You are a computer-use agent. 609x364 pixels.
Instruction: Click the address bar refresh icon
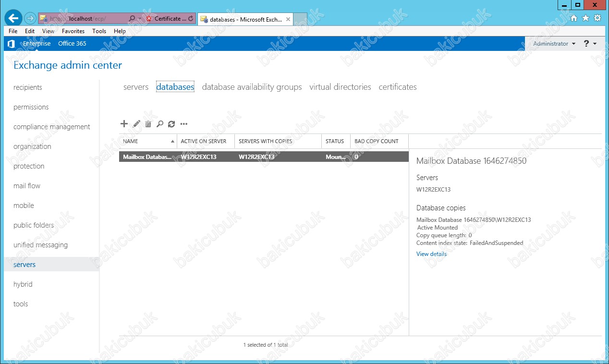[191, 19]
